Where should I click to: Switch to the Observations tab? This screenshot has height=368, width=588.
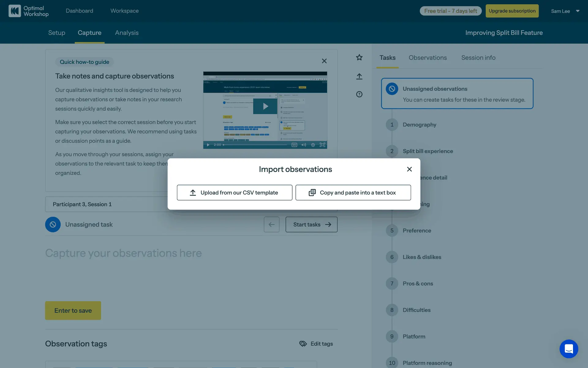coord(428,58)
